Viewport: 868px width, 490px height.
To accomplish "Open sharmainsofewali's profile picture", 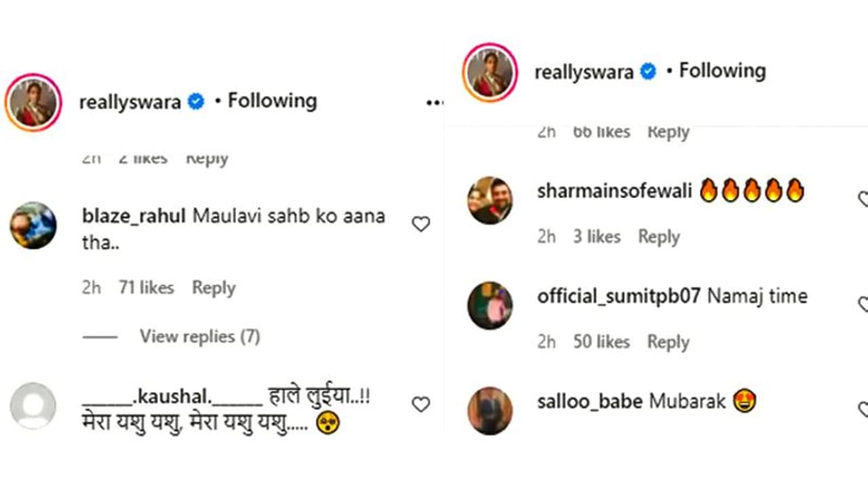I will [490, 200].
